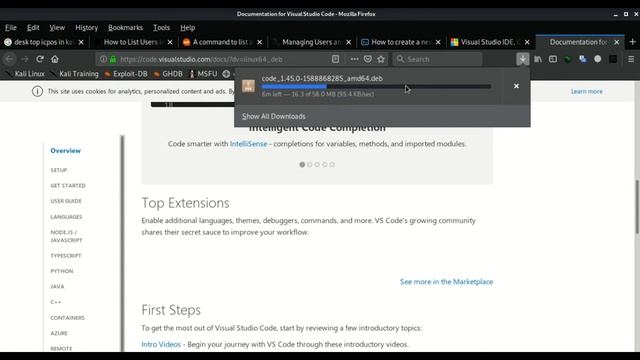The image size is (640, 360).
Task: Select fifth carousel dot
Action: tap(332, 164)
